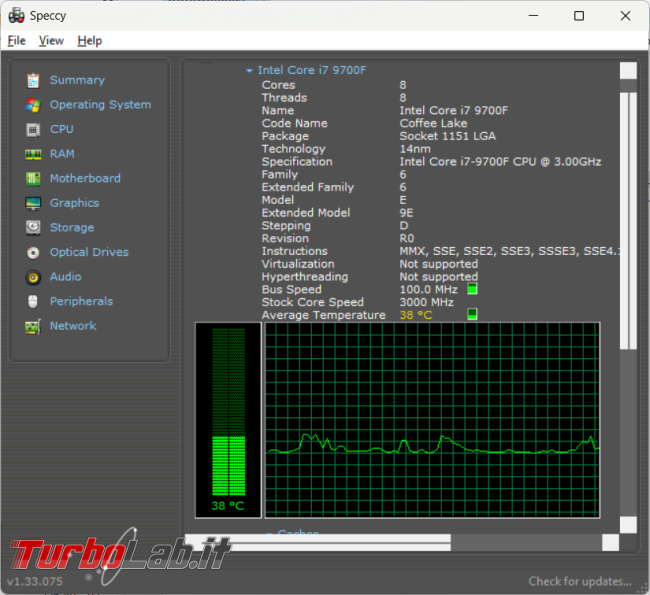Click the horizontal scrollbar thumb
The image size is (650, 595).
click(318, 543)
